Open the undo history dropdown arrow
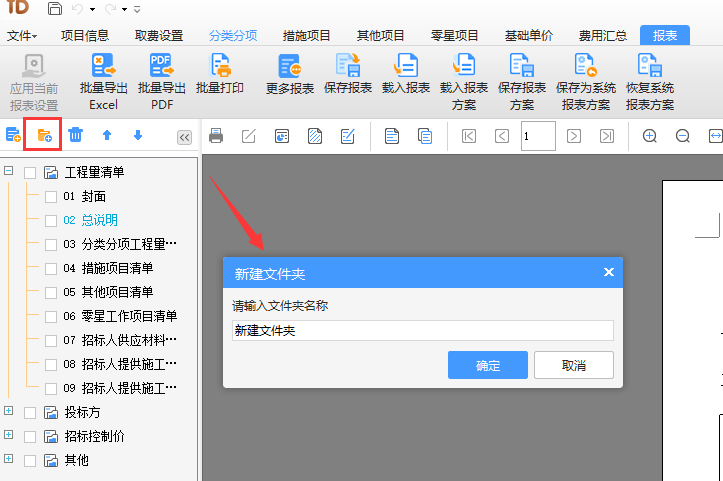Screen dimensions: 723x481 coord(92,9)
